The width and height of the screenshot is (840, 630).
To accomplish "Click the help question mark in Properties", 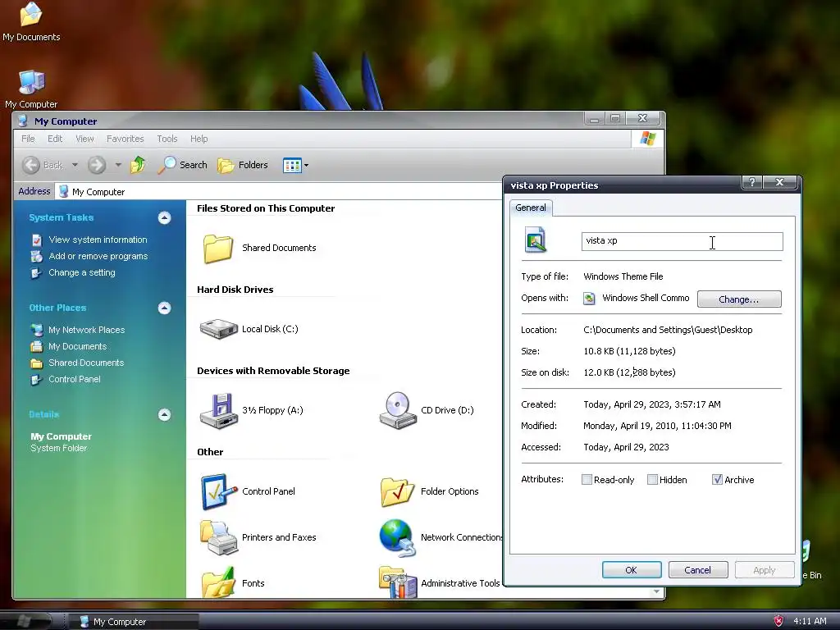I will click(x=751, y=182).
